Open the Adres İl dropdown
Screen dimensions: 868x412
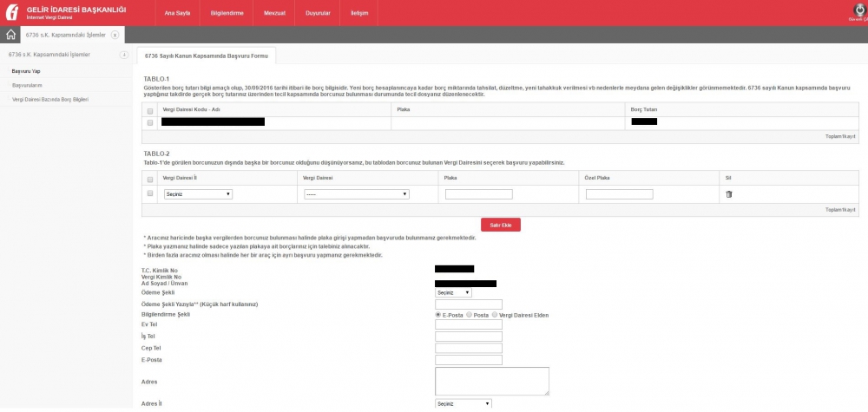[x=464, y=403]
